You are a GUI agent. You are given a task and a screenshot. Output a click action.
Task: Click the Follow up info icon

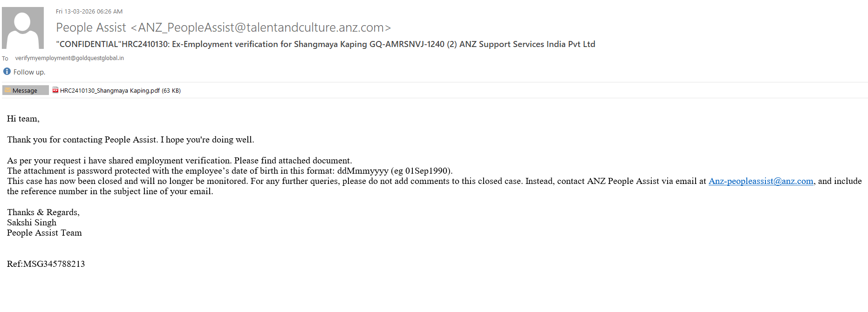[7, 71]
